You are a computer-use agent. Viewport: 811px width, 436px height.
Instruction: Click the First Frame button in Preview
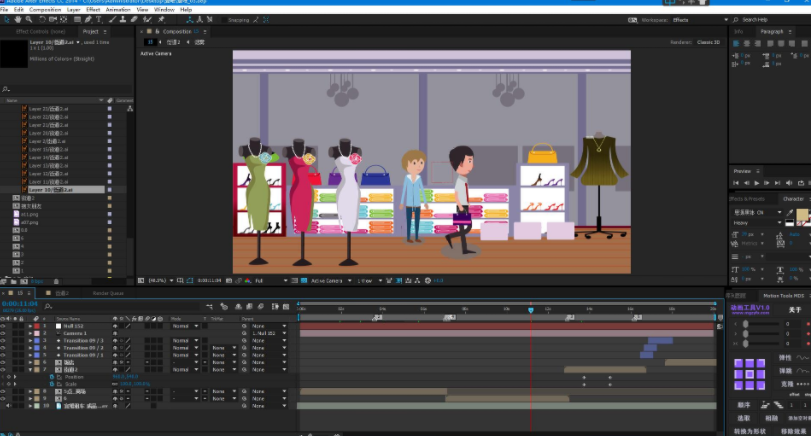click(x=736, y=183)
